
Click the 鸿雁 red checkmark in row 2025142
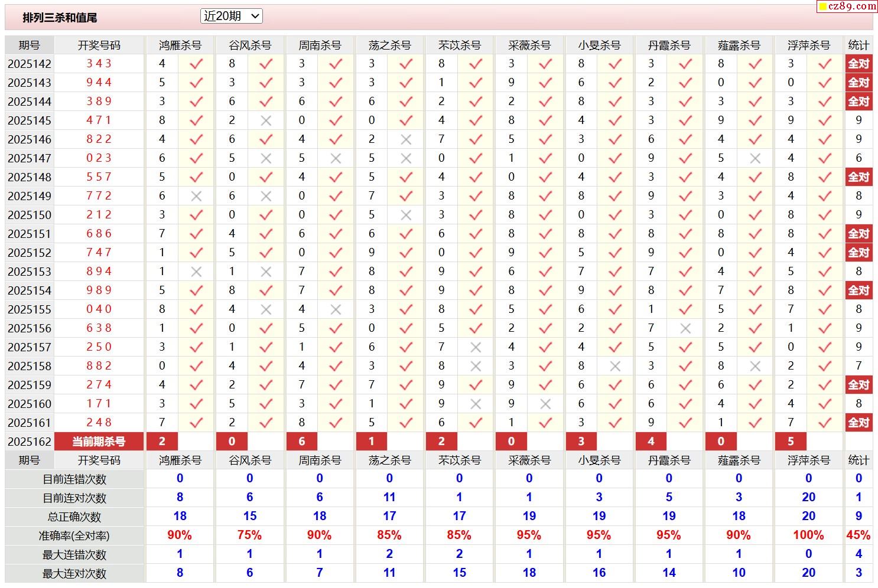point(196,64)
